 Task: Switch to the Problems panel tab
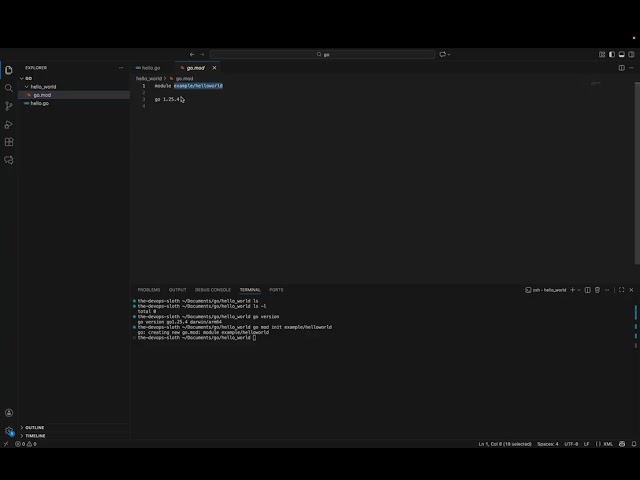tap(149, 290)
